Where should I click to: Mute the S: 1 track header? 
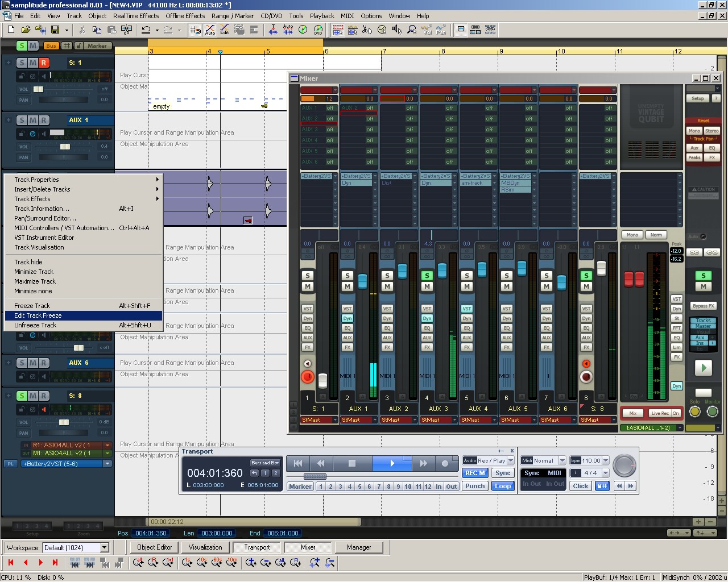(x=33, y=63)
